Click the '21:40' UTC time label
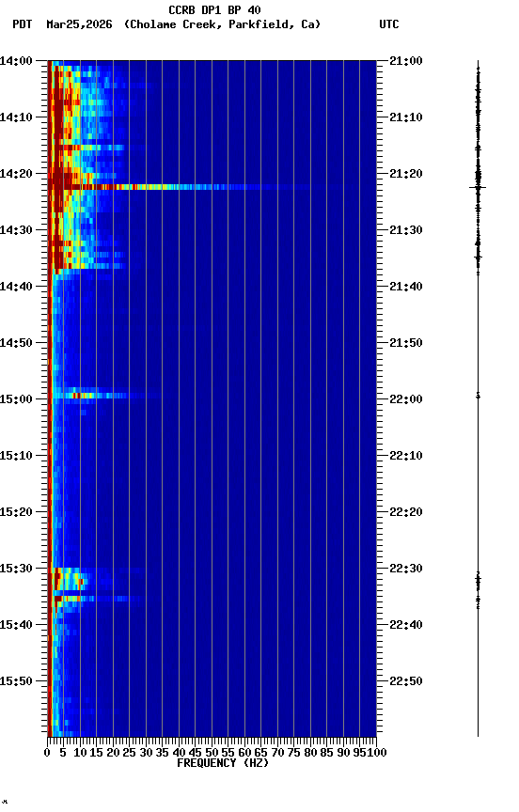 pyautogui.click(x=406, y=287)
